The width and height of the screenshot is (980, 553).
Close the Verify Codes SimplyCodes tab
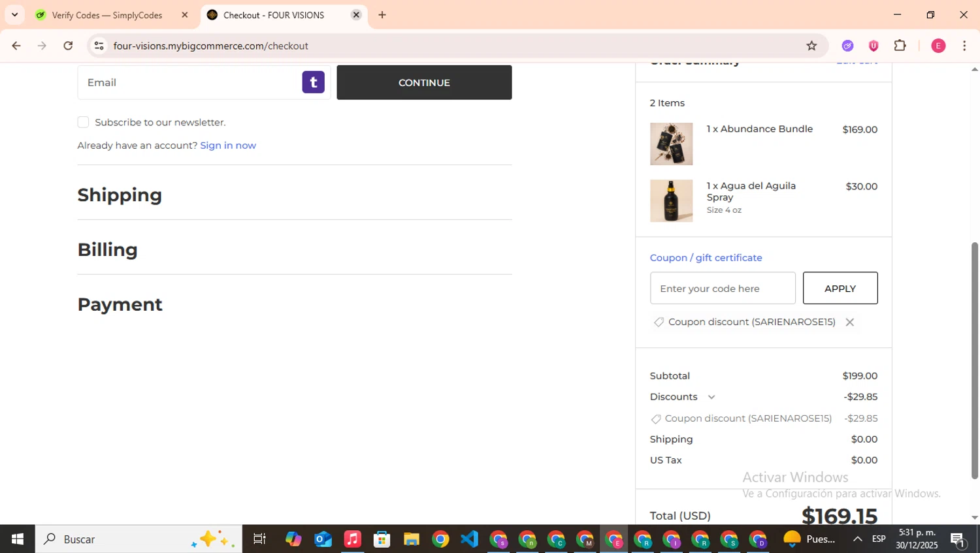(185, 15)
